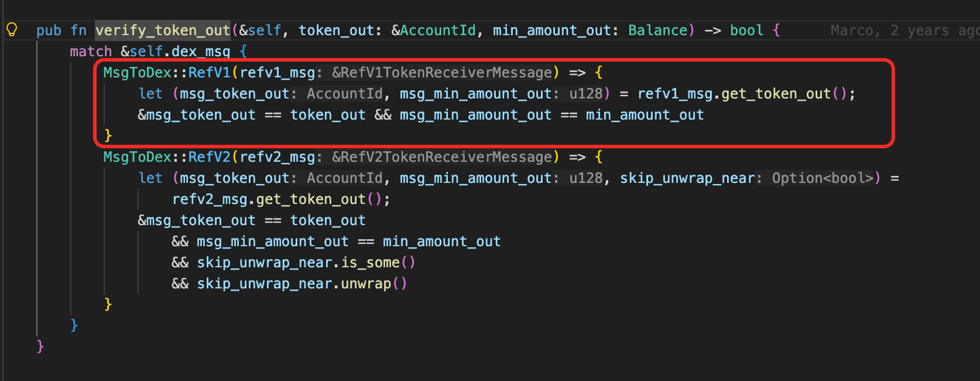This screenshot has width=980, height=381.
Task: Click the match keyword
Action: (91, 52)
